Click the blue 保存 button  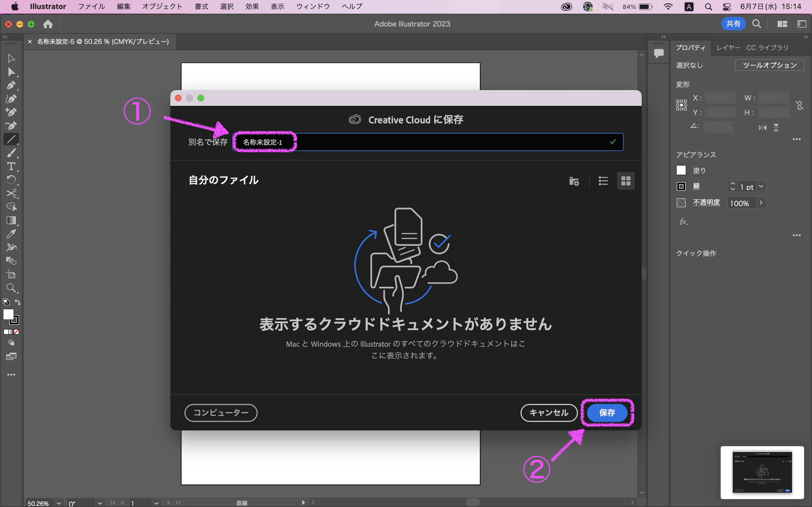(x=607, y=413)
